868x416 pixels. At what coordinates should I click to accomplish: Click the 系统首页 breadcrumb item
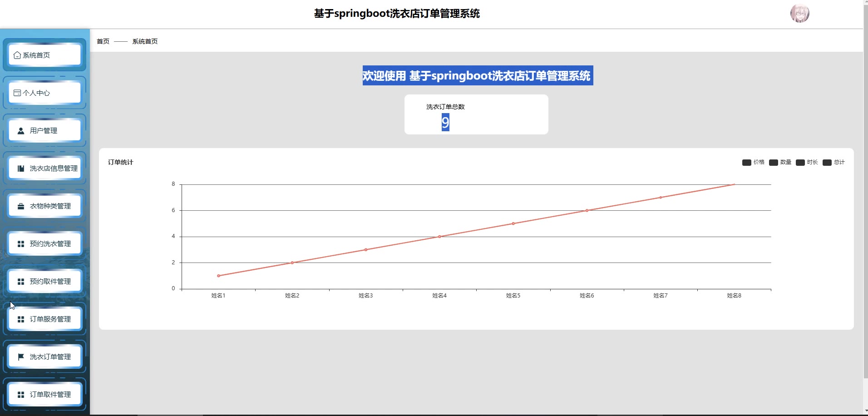click(145, 41)
